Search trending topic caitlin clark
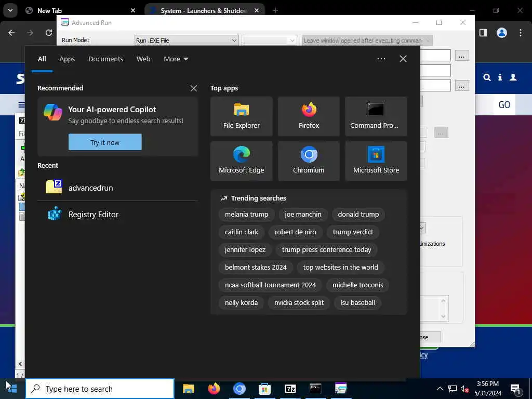Image resolution: width=532 pixels, height=399 pixels. (x=241, y=232)
